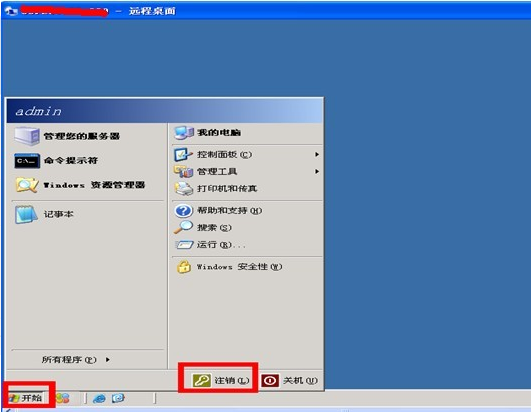531x412 pixels.
Task: Click the 开始 start button
Action: click(26, 398)
